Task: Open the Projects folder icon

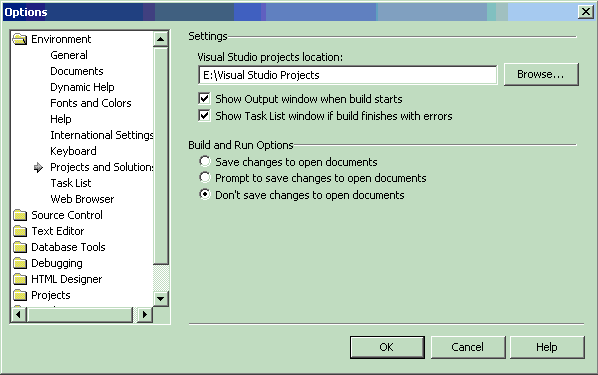Action: 20,295
